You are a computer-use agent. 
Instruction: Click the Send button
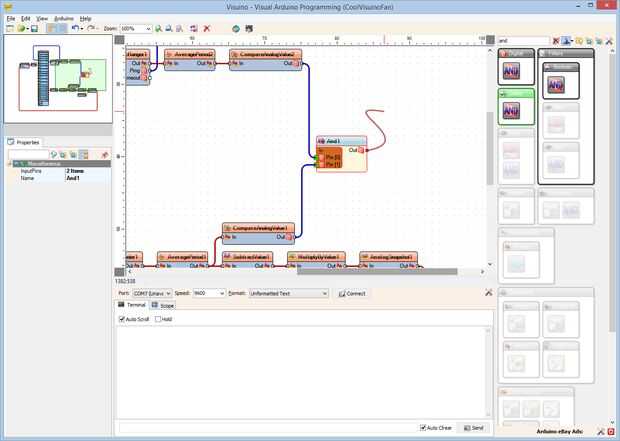[x=474, y=428]
